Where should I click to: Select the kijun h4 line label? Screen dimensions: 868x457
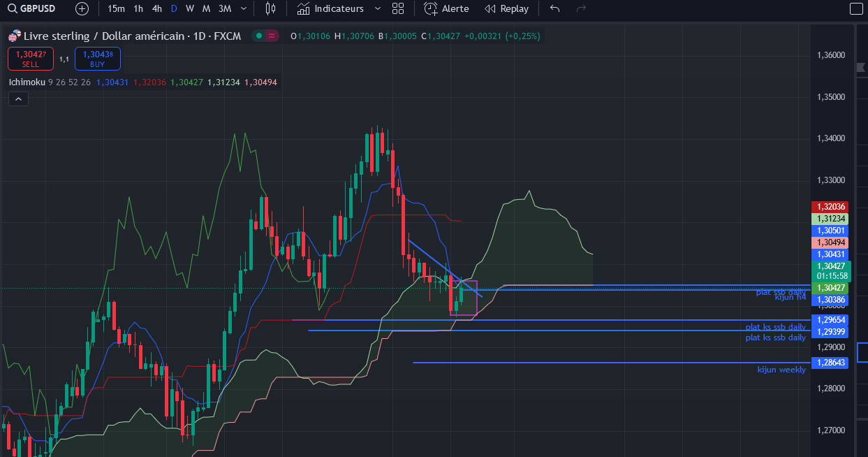pyautogui.click(x=790, y=298)
